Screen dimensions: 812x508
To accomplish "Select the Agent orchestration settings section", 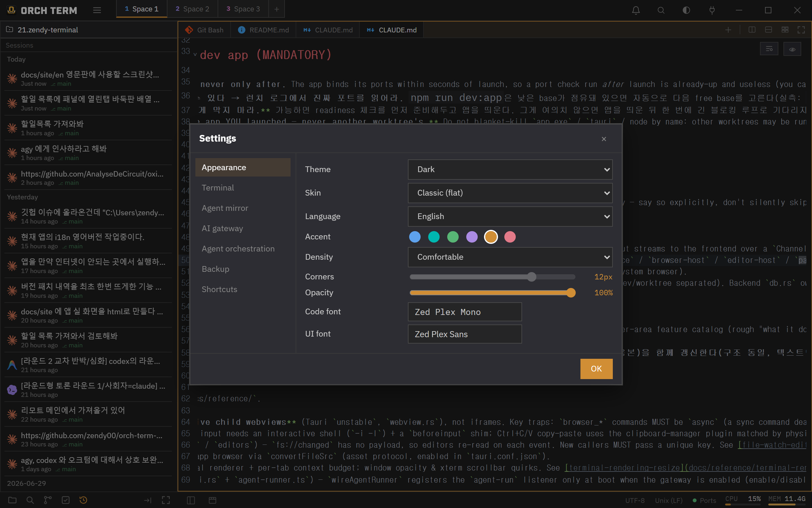I will tap(243, 249).
